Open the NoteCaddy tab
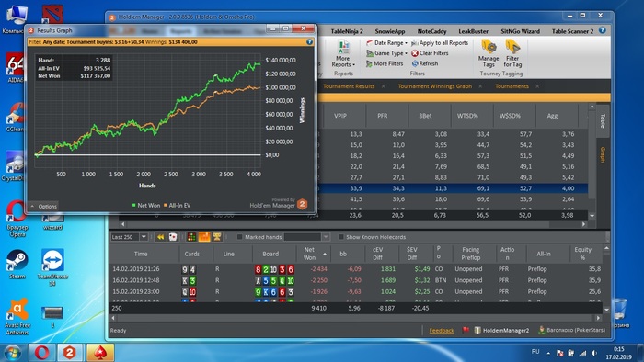 431,31
